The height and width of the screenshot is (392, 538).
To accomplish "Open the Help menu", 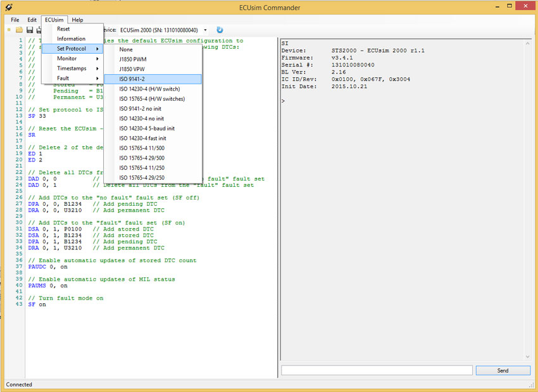I will [x=78, y=20].
